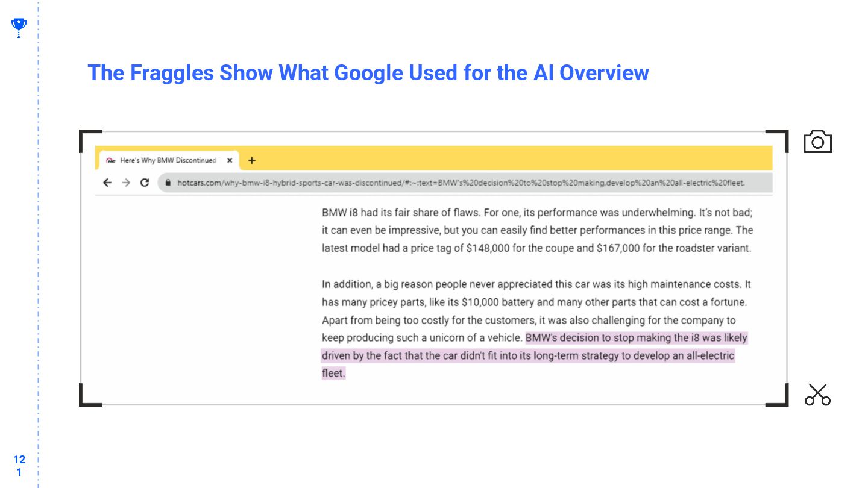868x488 pixels.
Task: Click the browser forward arrow
Action: [125, 183]
